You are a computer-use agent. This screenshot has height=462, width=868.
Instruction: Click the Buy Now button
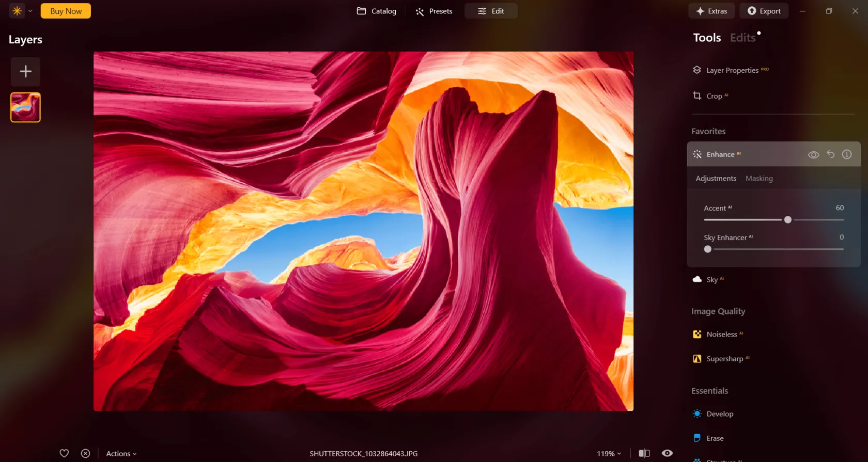click(66, 11)
